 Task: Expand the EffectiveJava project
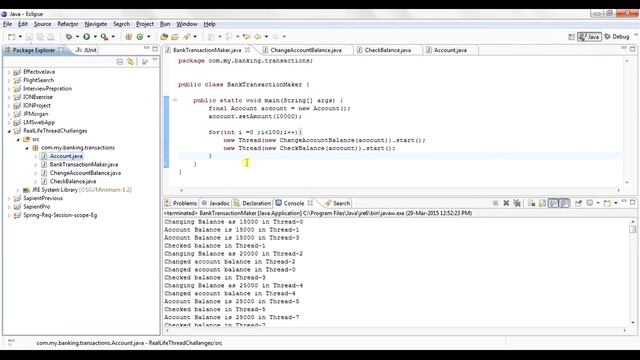click(9, 72)
